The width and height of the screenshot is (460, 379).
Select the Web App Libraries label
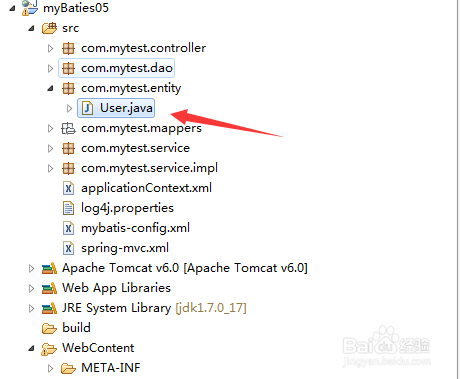tap(116, 288)
